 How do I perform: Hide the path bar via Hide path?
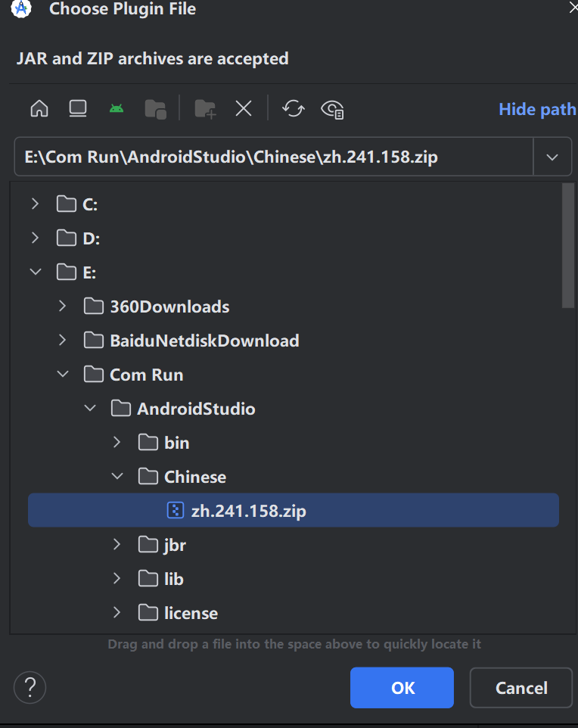tap(536, 109)
